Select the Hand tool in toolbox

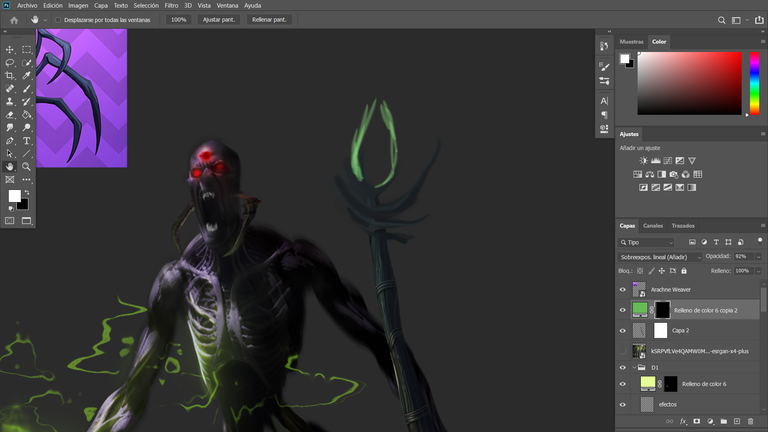tap(9, 167)
